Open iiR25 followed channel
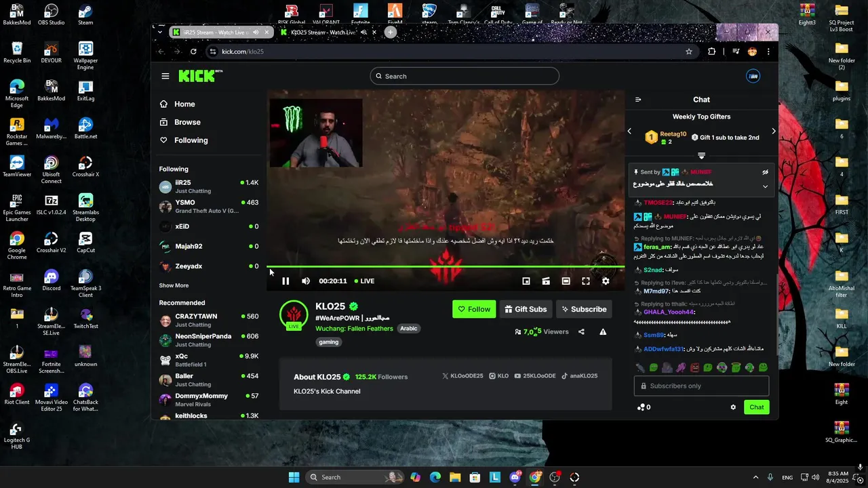 point(209,186)
